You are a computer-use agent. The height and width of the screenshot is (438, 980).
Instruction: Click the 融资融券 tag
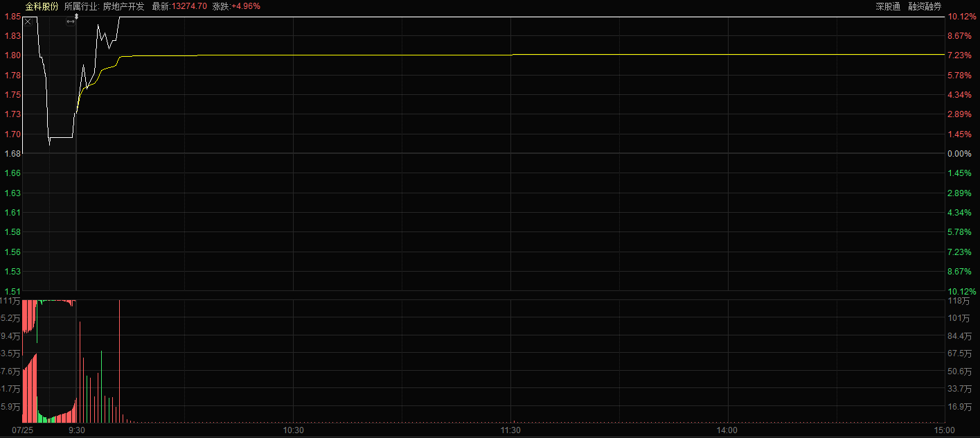click(x=925, y=6)
